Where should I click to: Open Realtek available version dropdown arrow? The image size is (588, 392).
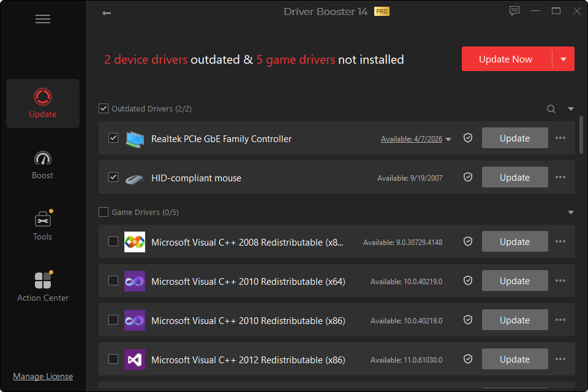[448, 139]
